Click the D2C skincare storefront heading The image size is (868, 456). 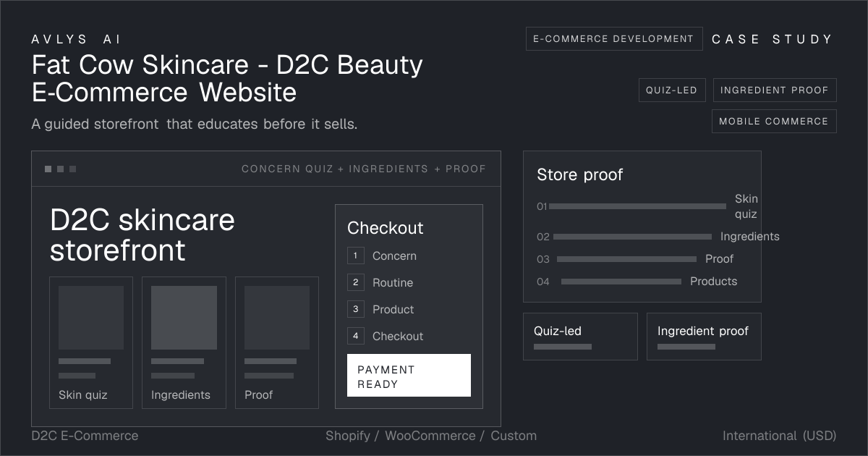pyautogui.click(x=142, y=235)
